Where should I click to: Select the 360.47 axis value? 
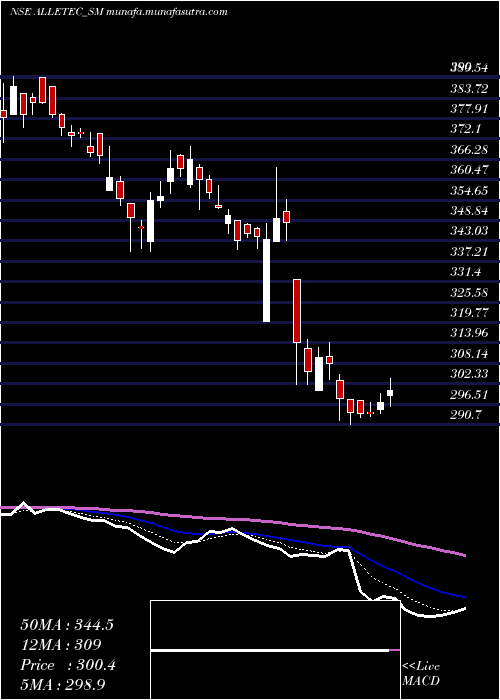point(469,170)
